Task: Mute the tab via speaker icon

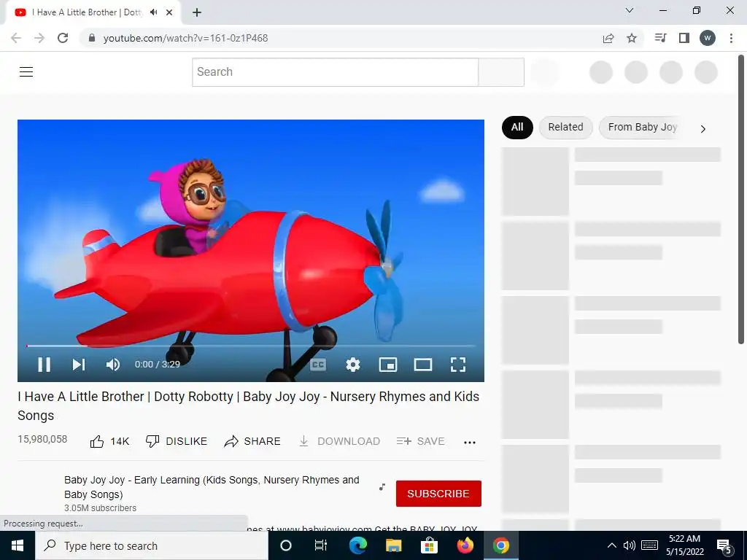Action: pos(153,12)
